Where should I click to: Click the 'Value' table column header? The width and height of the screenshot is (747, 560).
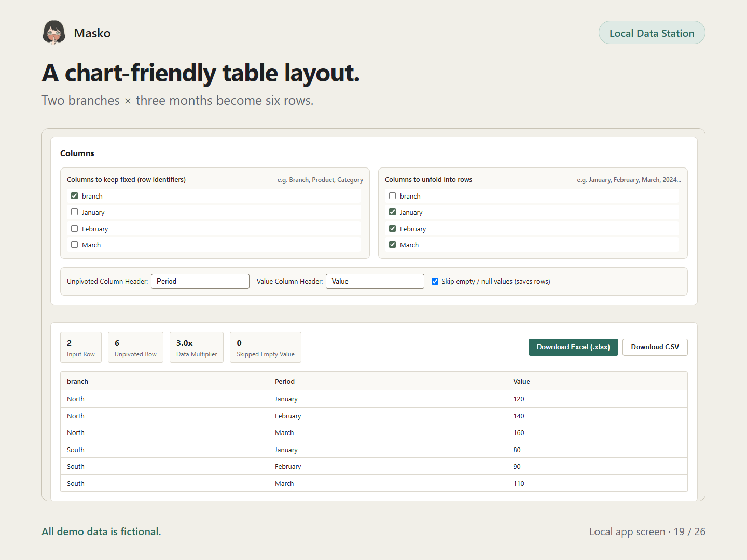point(522,381)
